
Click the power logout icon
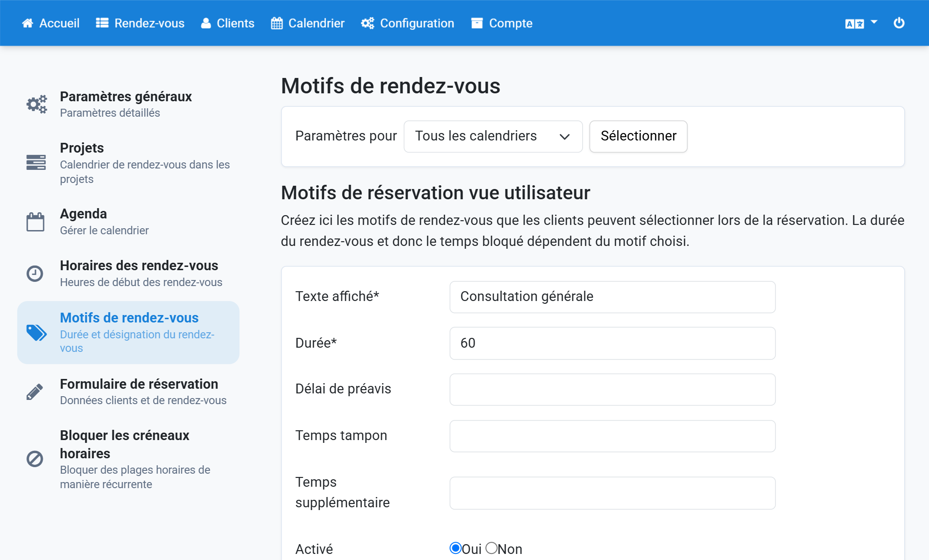click(x=899, y=23)
